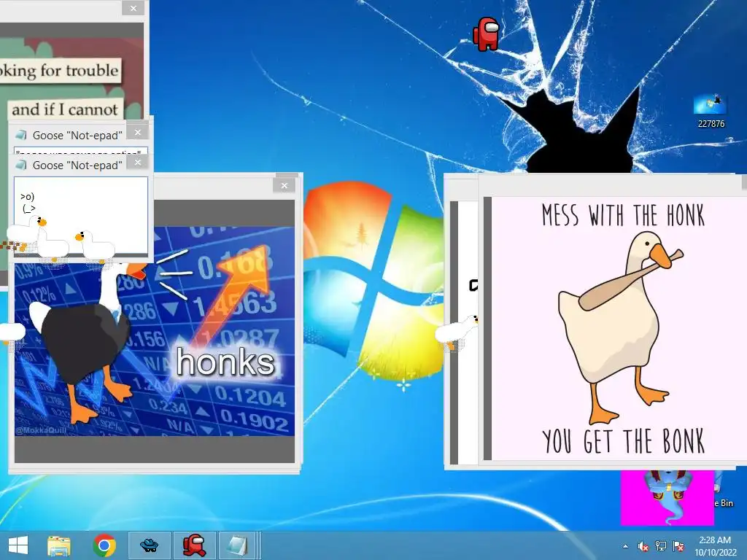Click the pink genie image on desktop
Screen dimensions: 747x560
click(667, 497)
